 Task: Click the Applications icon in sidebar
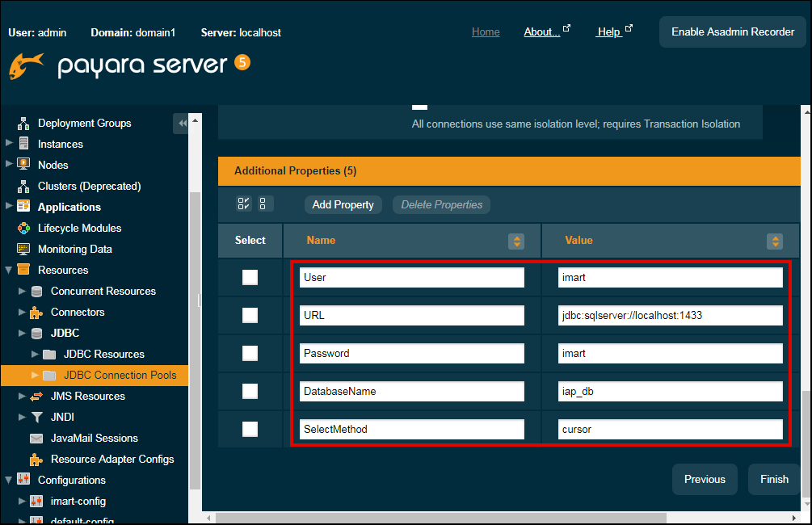(x=23, y=206)
